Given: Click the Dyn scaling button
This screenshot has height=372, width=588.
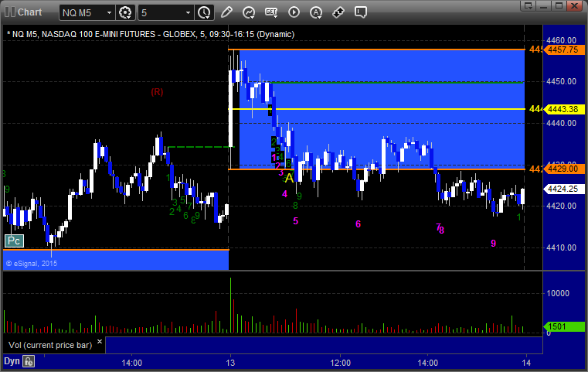Looking at the screenshot, I should (x=12, y=361).
